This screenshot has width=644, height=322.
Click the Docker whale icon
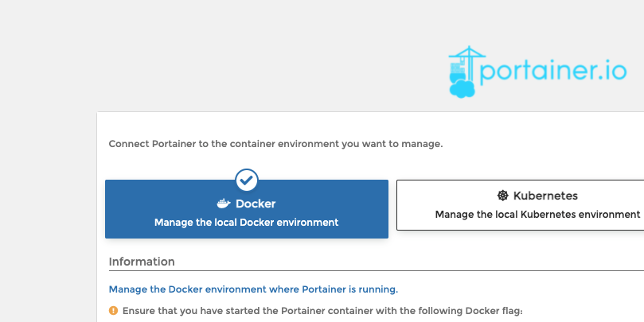pos(224,204)
